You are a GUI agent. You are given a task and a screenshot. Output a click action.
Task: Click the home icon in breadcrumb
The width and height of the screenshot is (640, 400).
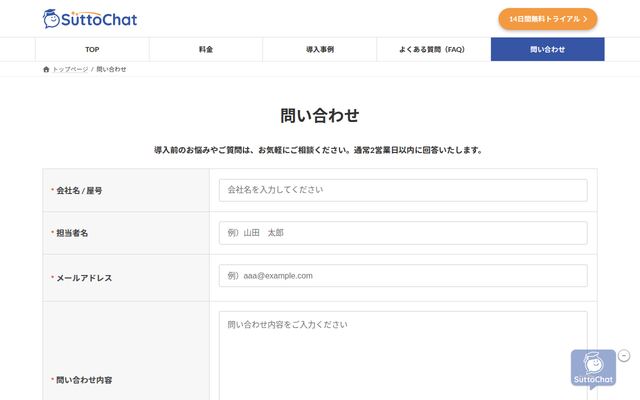(46, 69)
